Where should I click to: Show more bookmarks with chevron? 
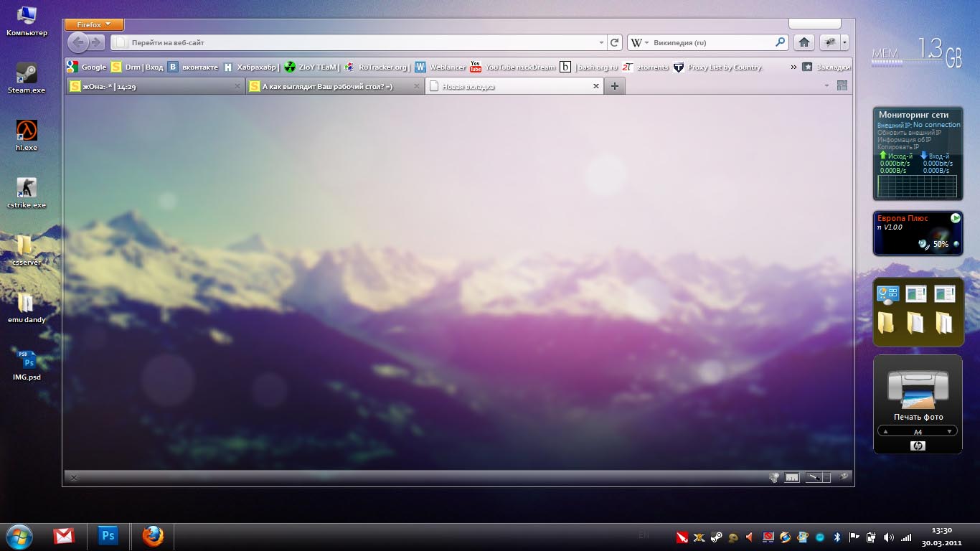(793, 67)
